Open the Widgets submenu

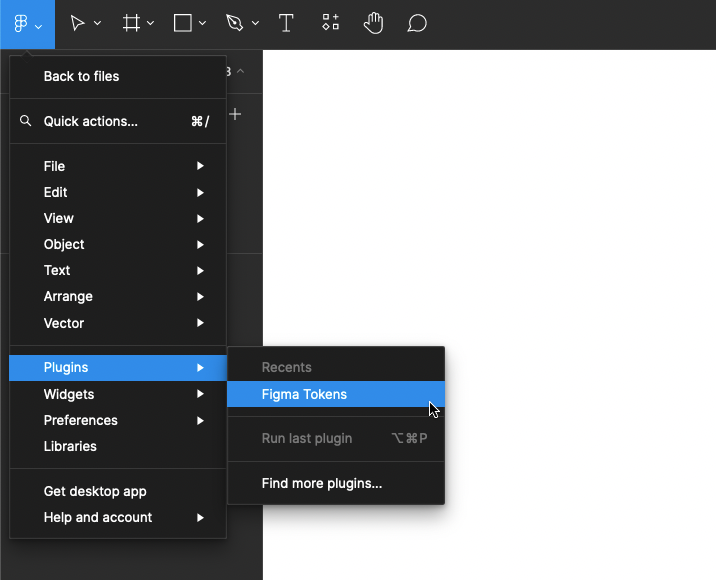pyautogui.click(x=118, y=394)
